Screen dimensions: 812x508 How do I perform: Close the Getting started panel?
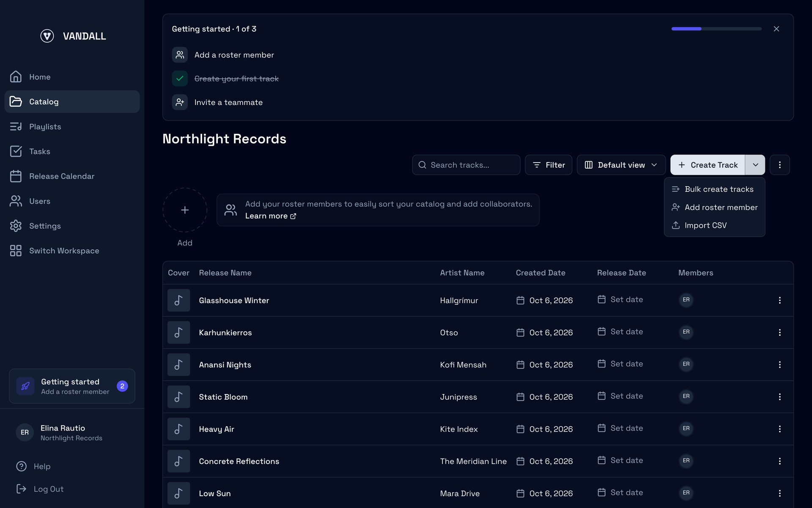coord(776,29)
